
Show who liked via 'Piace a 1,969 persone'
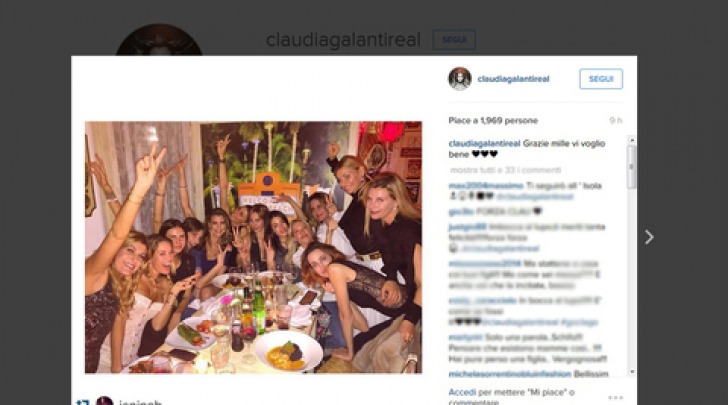[493, 120]
